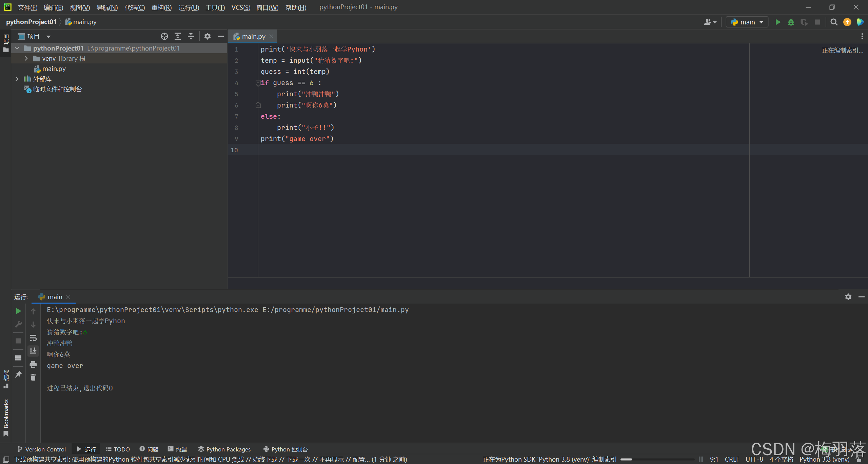Click rerun main green arrow in run panel
The image size is (868, 464).
pyautogui.click(x=19, y=311)
